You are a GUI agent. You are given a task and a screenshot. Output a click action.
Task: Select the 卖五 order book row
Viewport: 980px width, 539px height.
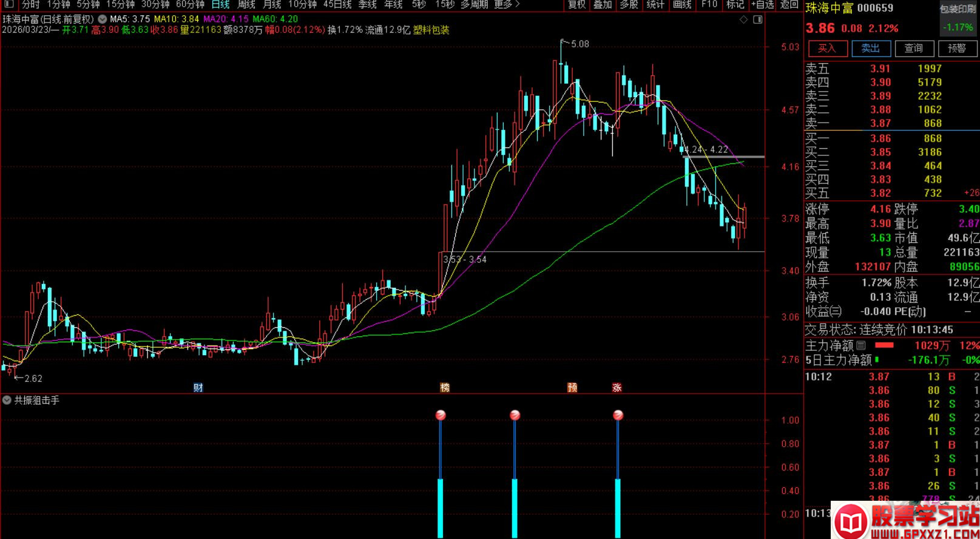pyautogui.click(x=892, y=69)
